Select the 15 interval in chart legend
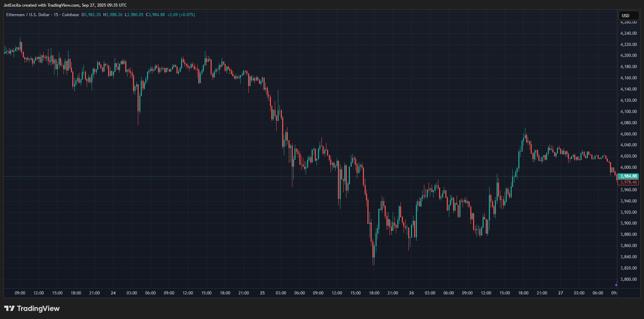Viewport: 644px width, 319px height. click(56, 15)
